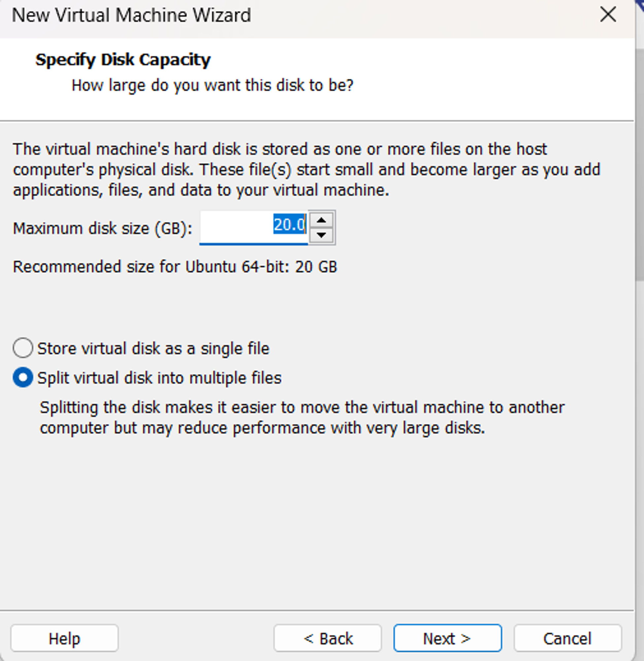Image resolution: width=644 pixels, height=661 pixels.
Task: Click the 'Store virtual disk as a single file' label text
Action: point(153,348)
